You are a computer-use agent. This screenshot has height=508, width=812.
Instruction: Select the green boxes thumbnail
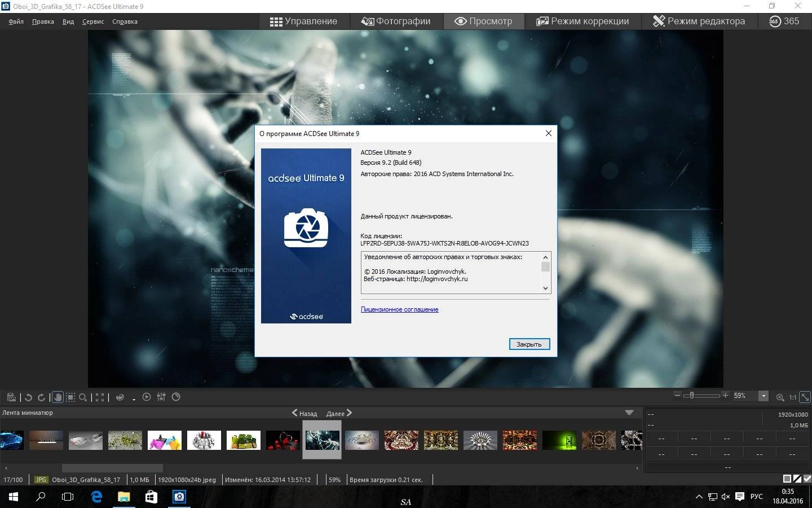pos(244,440)
